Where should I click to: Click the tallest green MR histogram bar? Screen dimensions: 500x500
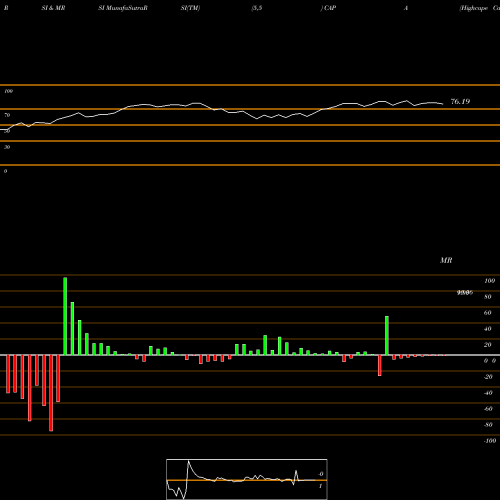65,316
